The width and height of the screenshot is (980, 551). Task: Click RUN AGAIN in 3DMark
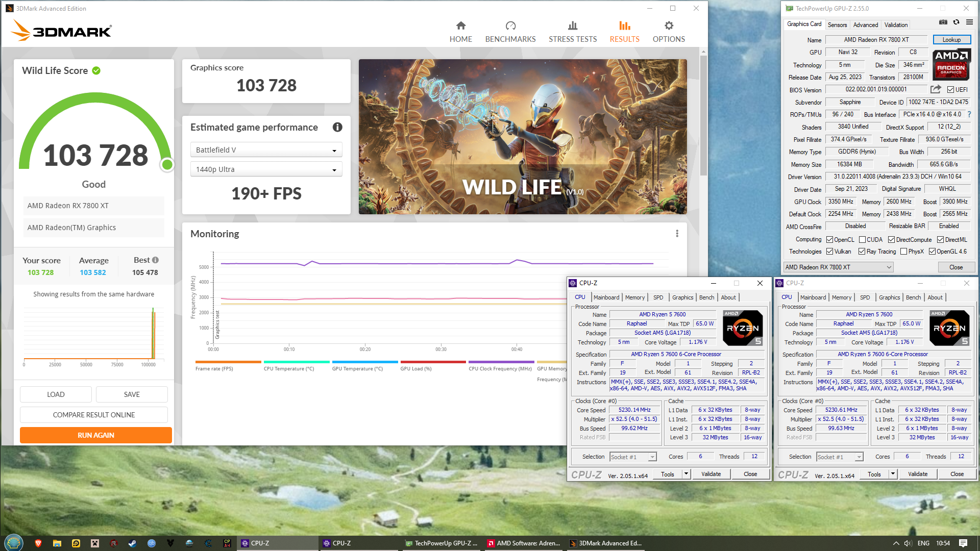tap(96, 435)
